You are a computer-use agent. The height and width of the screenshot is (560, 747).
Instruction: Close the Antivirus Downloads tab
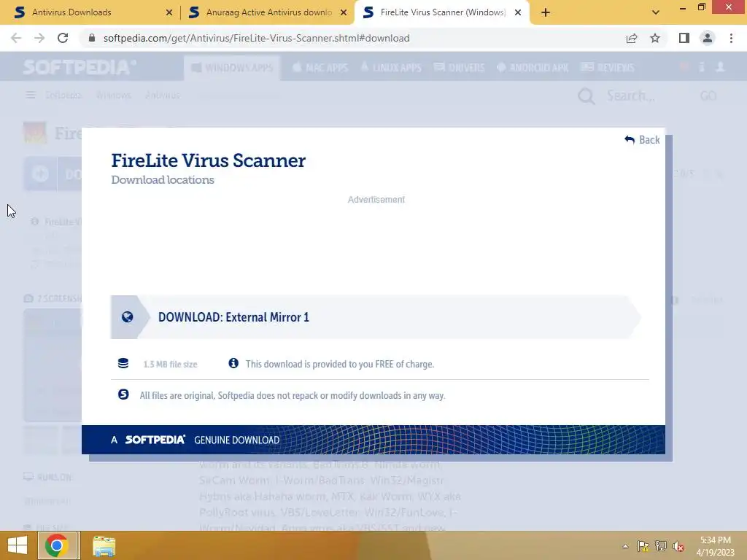169,13
